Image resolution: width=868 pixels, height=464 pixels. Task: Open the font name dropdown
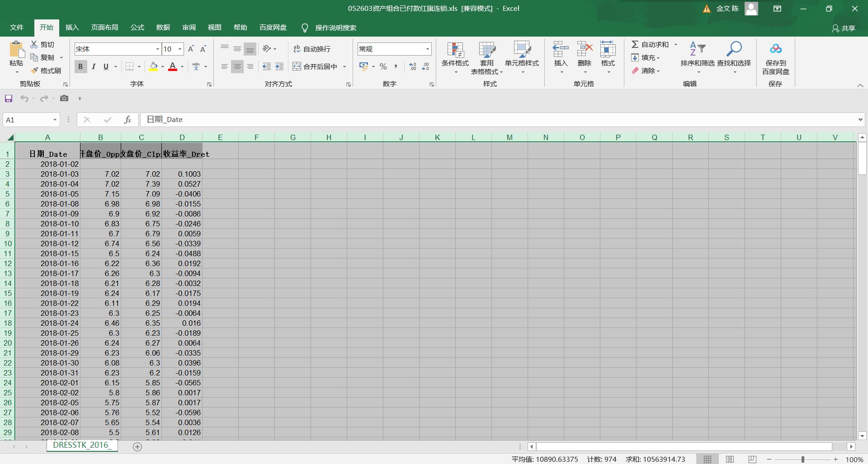tap(157, 49)
